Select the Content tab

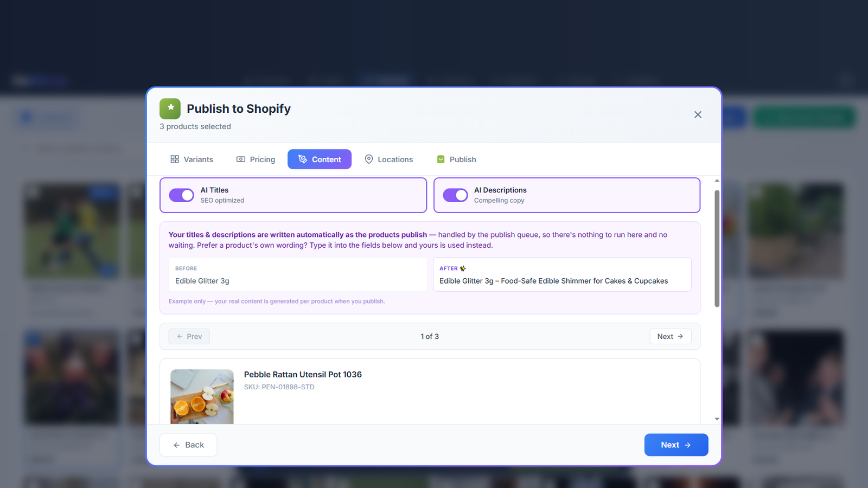pos(320,159)
